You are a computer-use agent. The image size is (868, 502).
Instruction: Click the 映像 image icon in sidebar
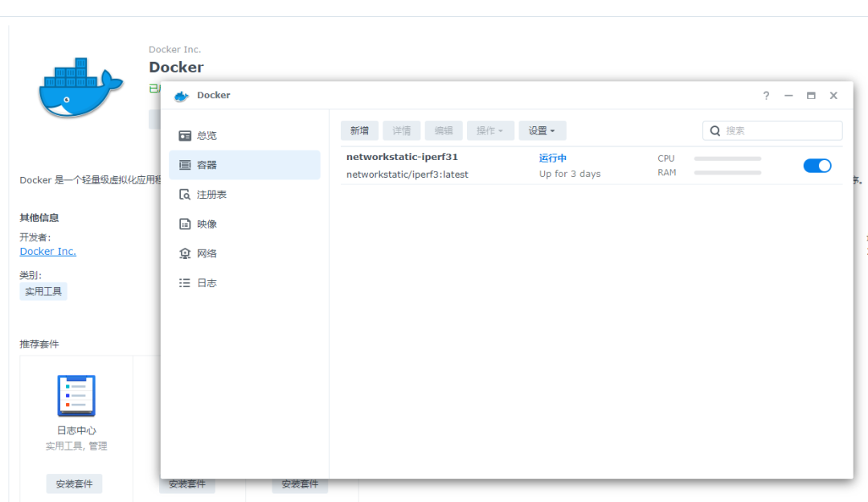click(185, 224)
